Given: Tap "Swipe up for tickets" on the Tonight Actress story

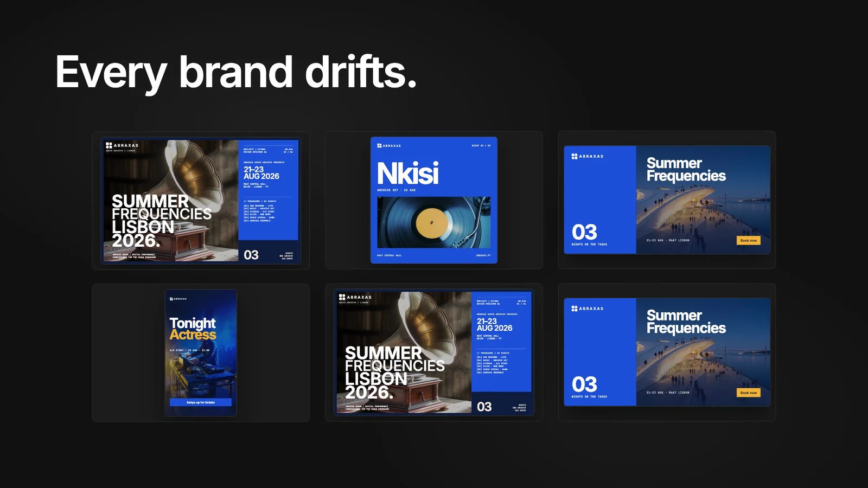Looking at the screenshot, I should pyautogui.click(x=201, y=402).
